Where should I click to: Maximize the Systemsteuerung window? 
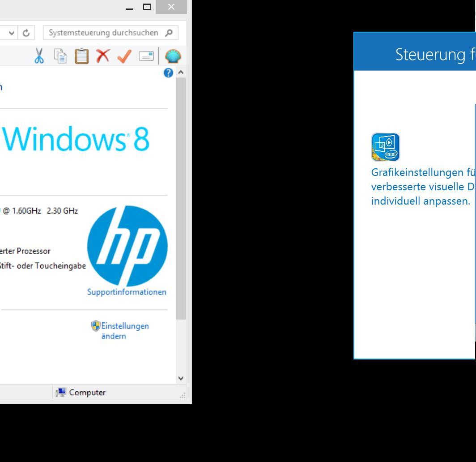[147, 7]
